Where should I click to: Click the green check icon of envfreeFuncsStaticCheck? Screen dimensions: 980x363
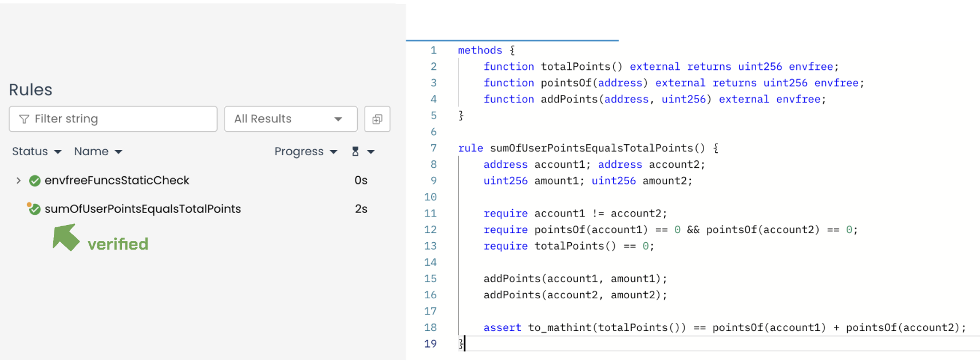click(x=35, y=181)
